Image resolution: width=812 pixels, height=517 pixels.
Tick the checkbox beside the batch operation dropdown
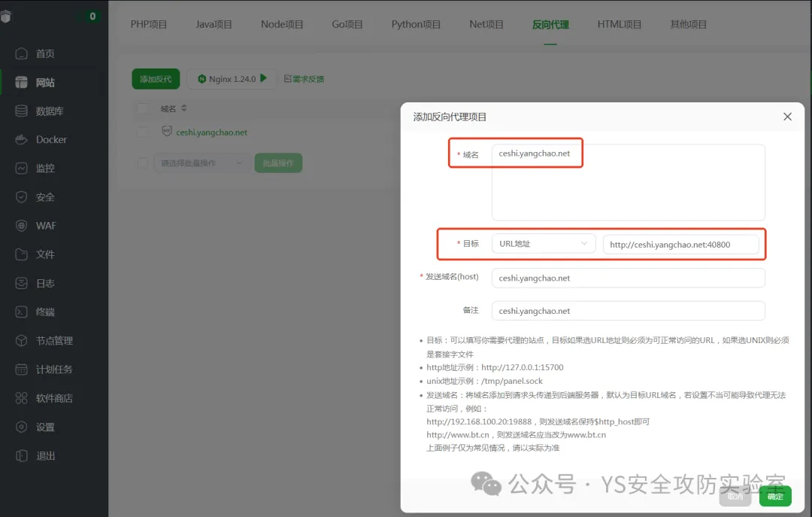pyautogui.click(x=142, y=163)
